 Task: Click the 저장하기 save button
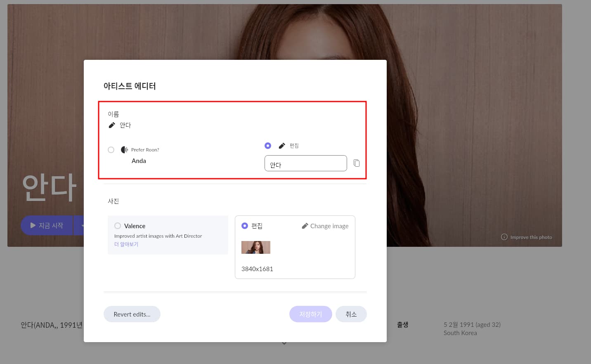pyautogui.click(x=310, y=314)
